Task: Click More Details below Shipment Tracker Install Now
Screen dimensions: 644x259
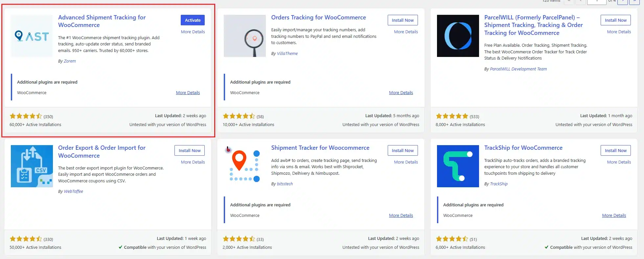Action: coord(406,162)
